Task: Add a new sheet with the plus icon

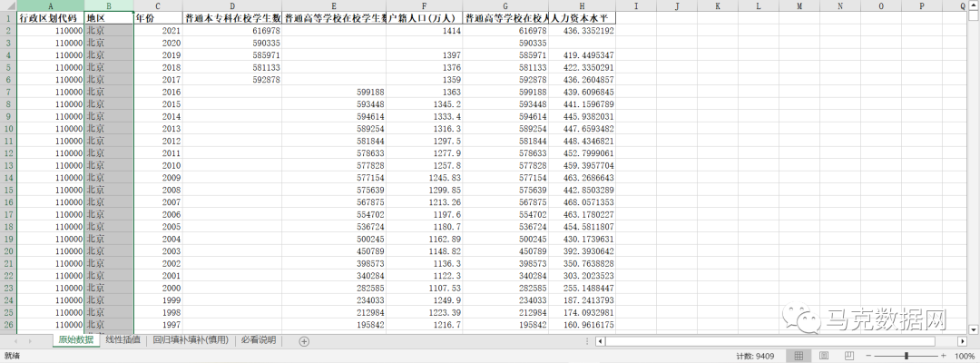Action: (304, 341)
